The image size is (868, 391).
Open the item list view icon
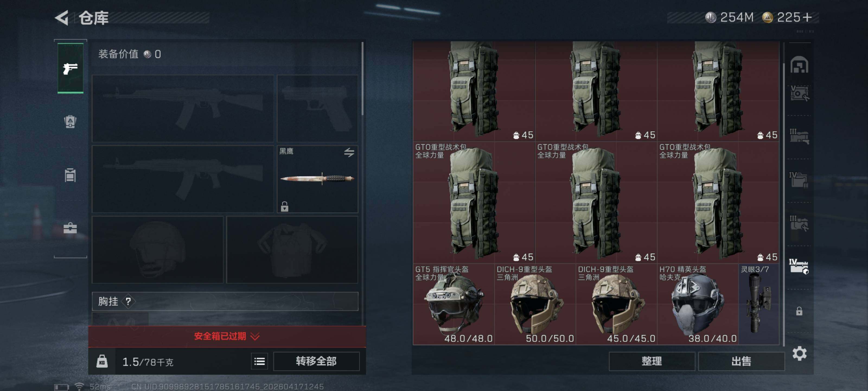coord(260,362)
